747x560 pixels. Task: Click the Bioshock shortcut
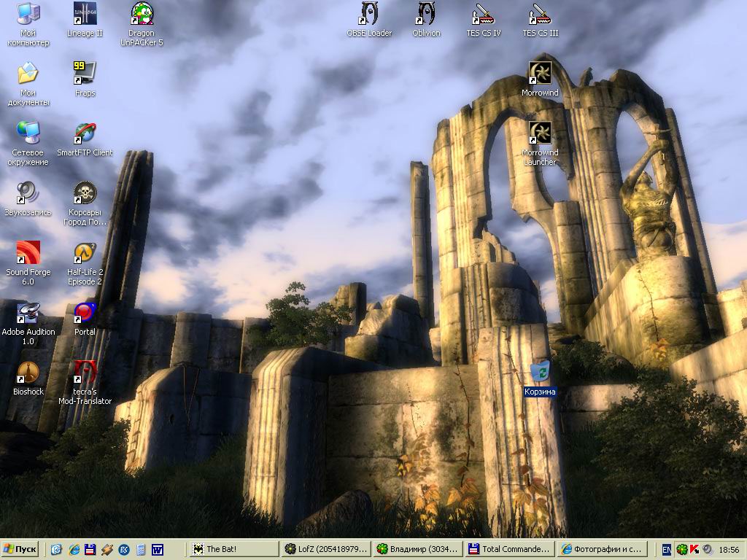[x=28, y=378]
